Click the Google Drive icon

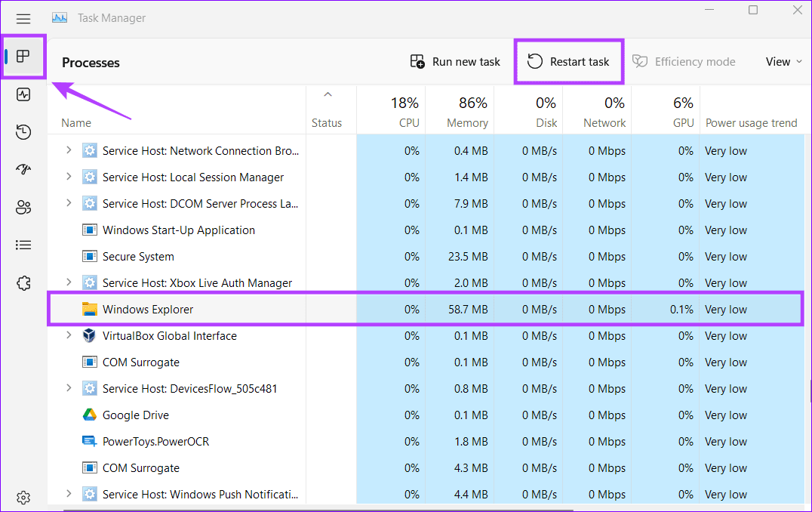point(90,415)
